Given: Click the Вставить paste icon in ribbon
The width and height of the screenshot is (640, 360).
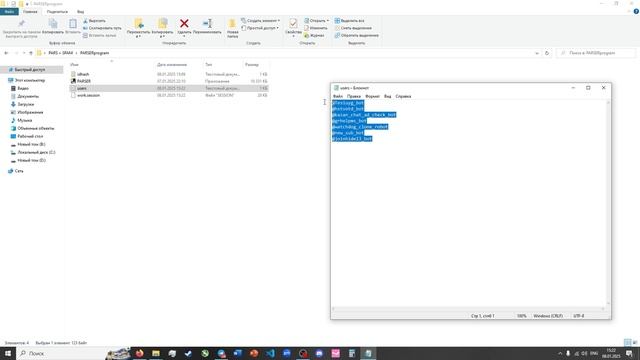Looking at the screenshot, I should pyautogui.click(x=73, y=24).
